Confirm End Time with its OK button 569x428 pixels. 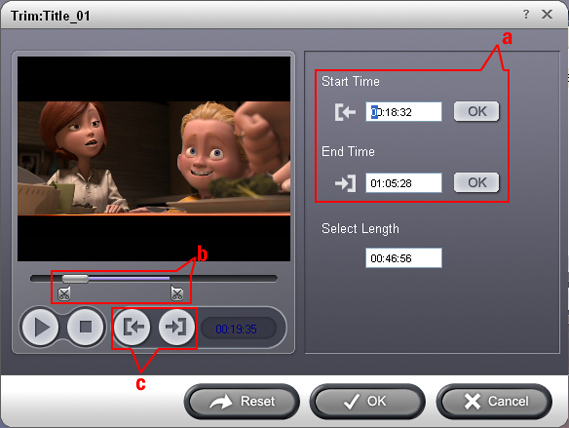476,182
